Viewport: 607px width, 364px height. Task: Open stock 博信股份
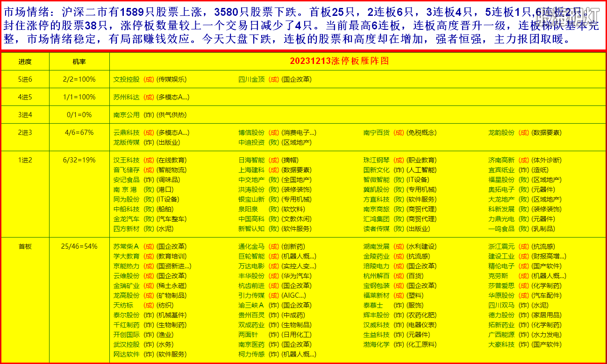251,133
